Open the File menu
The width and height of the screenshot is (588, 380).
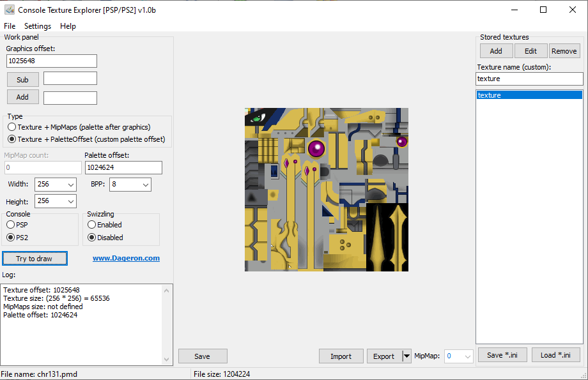(10, 26)
